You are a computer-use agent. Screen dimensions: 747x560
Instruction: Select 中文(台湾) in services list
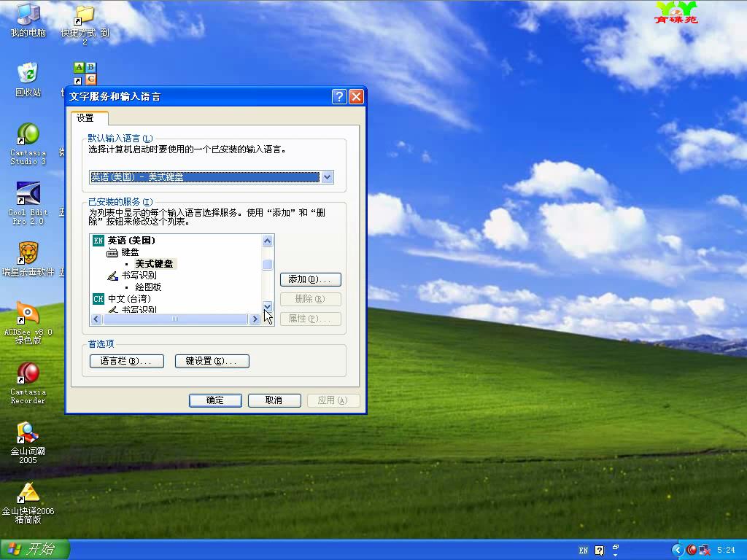(129, 299)
